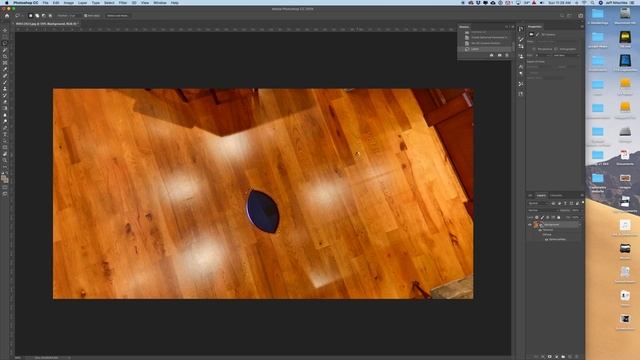Add a layer mask
This screenshot has width=640, height=360.
click(x=549, y=357)
